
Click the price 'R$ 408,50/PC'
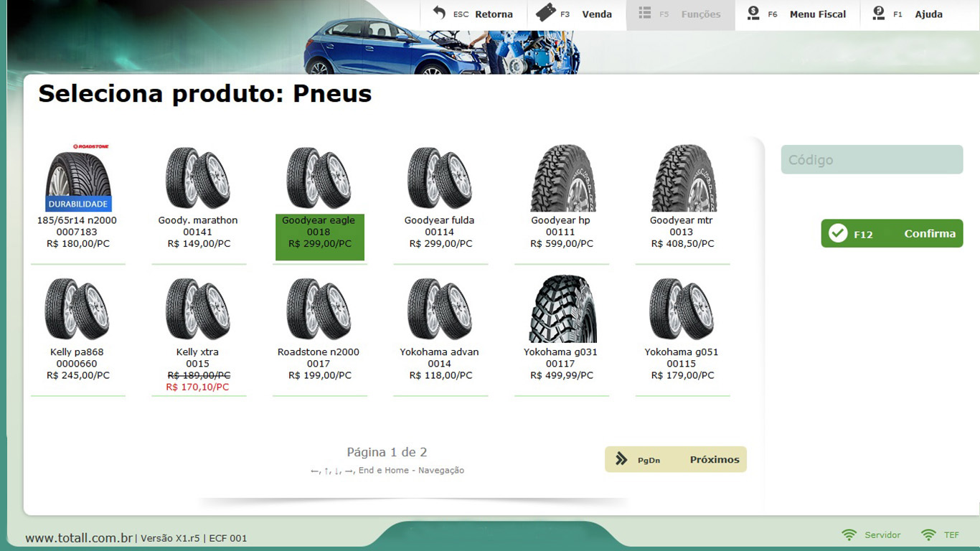683,244
